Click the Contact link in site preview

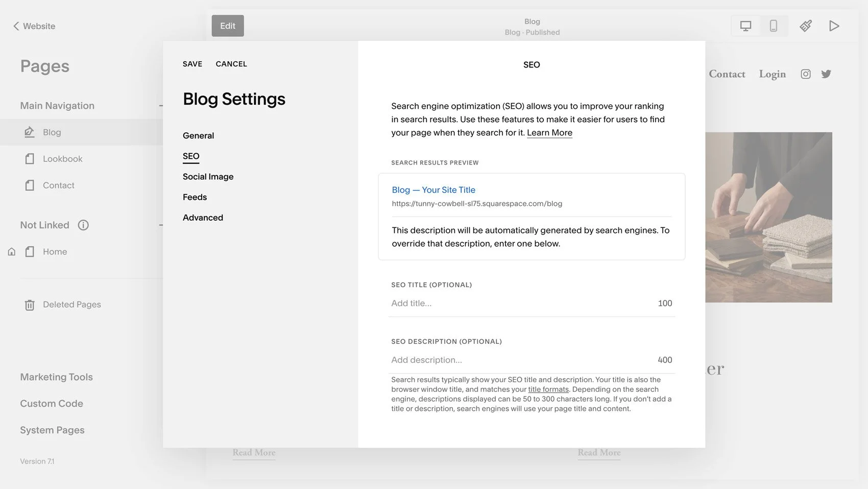coord(727,74)
